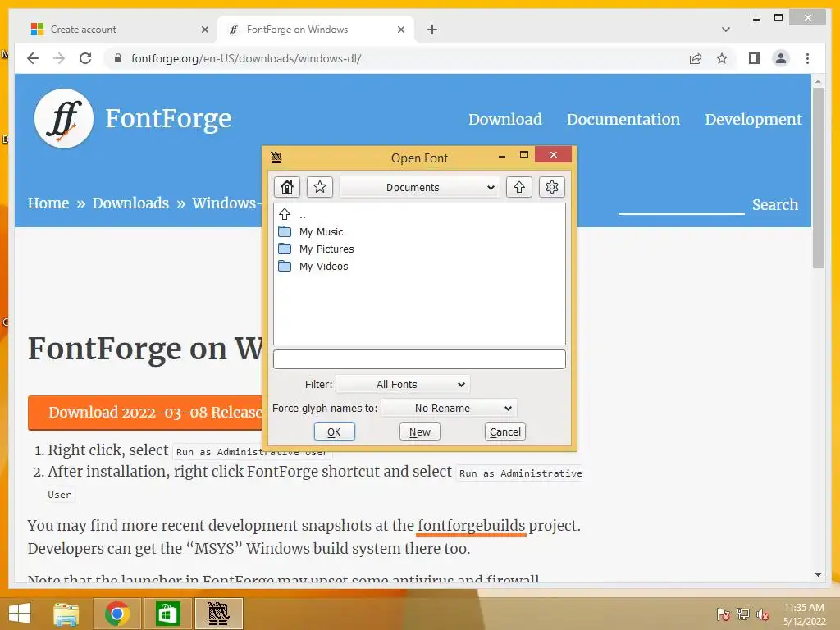Maximize the Open Font dialog

pos(524,155)
